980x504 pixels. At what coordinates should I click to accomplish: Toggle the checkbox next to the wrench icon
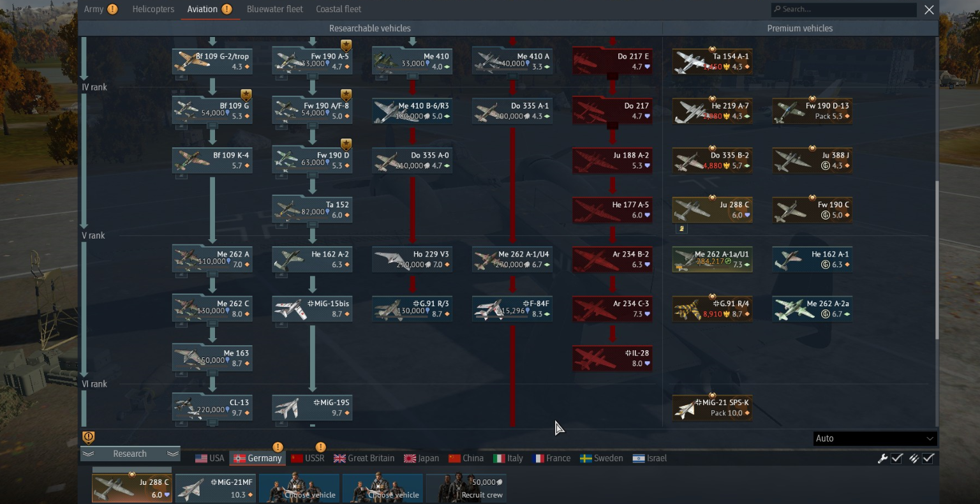[x=897, y=458]
